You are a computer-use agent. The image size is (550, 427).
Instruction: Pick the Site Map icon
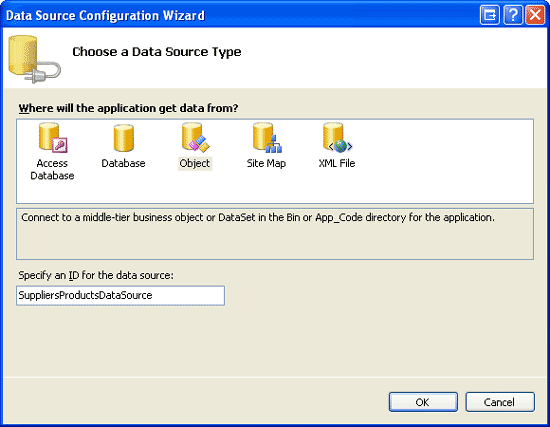pyautogui.click(x=267, y=138)
